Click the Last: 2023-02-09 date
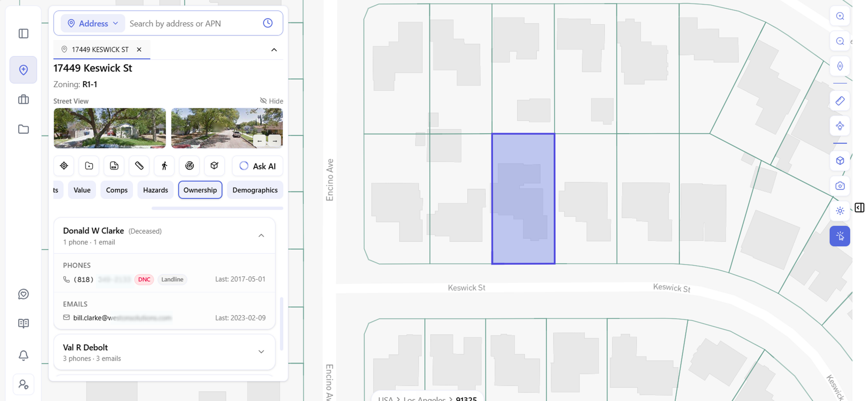Viewport: 868px width, 401px height. click(240, 318)
